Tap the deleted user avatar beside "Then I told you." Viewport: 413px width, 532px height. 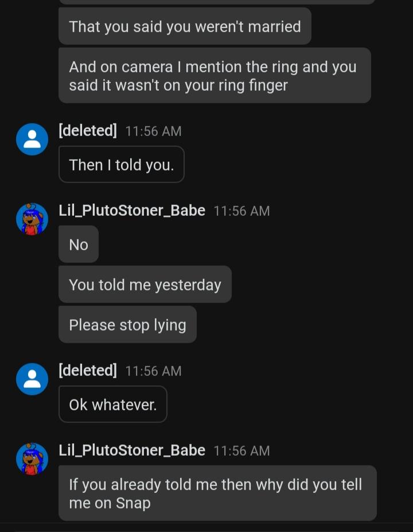pyautogui.click(x=32, y=139)
